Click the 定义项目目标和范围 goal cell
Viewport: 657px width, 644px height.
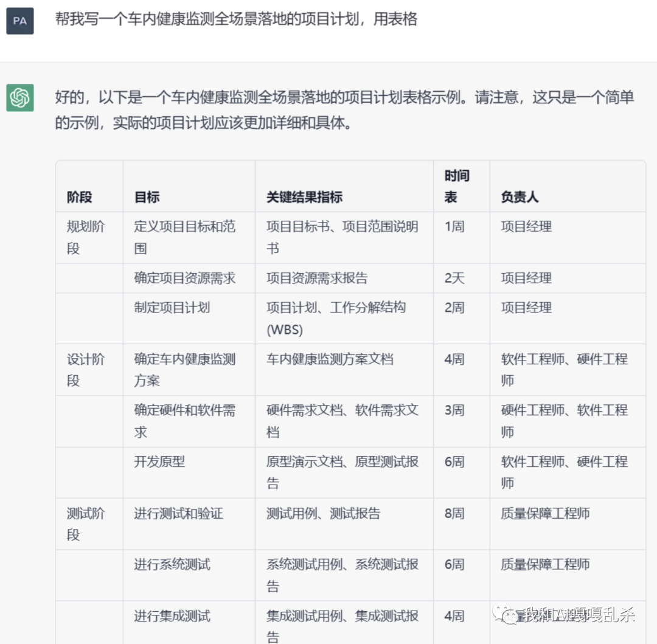(184, 237)
